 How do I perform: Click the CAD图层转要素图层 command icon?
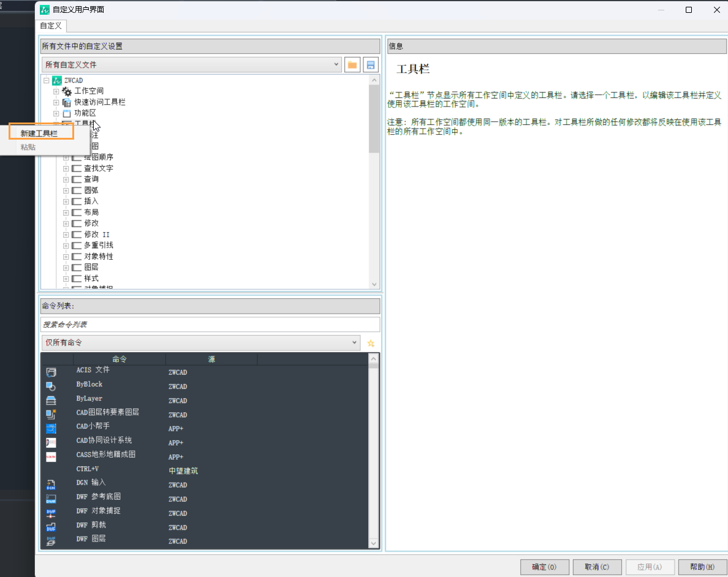[x=51, y=414]
